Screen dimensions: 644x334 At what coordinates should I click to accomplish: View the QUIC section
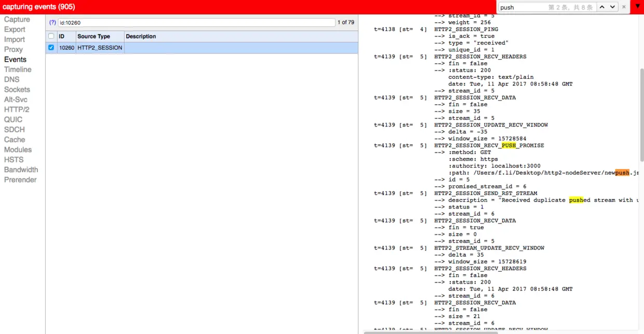tap(14, 119)
